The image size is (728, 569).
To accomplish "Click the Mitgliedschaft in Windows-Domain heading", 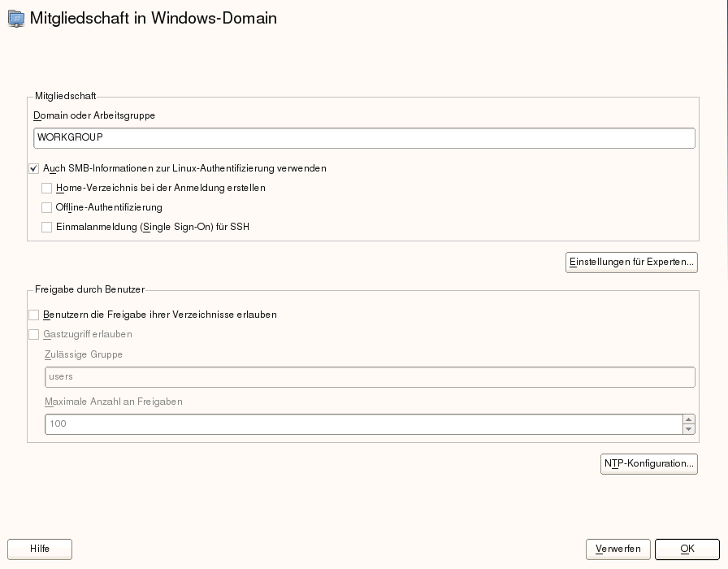I will coord(154,18).
